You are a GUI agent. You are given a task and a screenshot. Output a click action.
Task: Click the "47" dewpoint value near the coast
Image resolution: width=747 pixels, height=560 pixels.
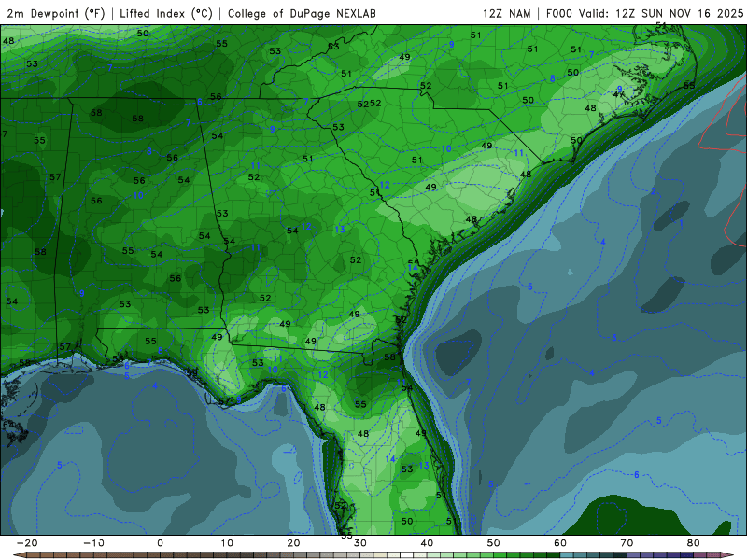[x=618, y=94]
